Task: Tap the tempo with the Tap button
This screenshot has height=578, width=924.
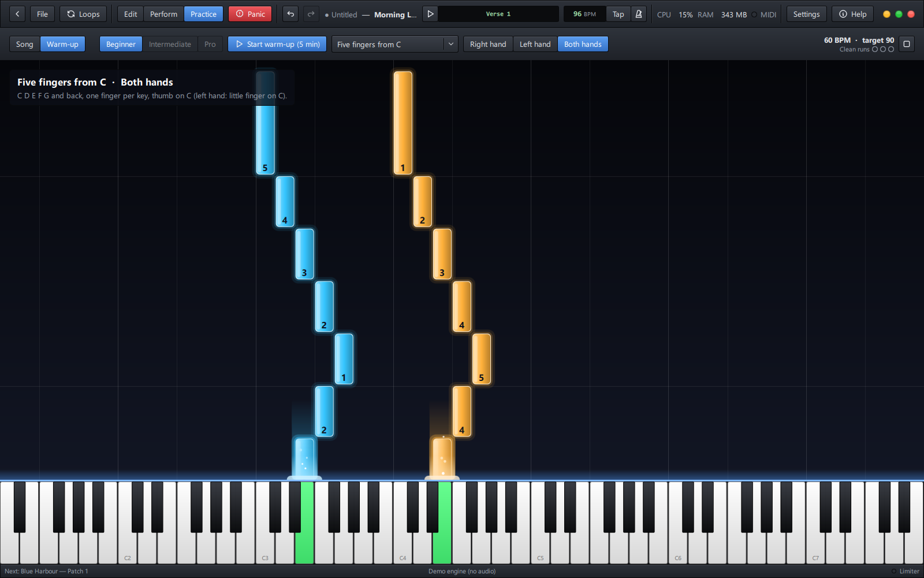Action: tap(618, 14)
